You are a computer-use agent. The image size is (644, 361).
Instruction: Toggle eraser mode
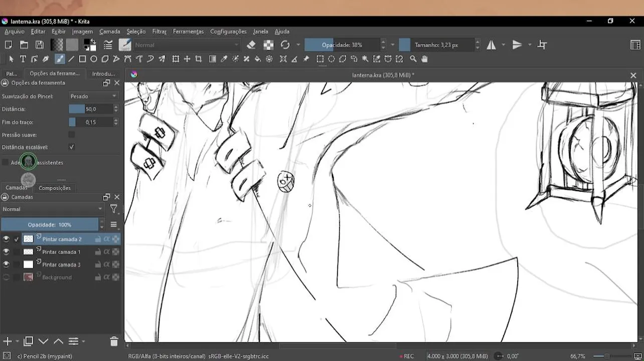tap(251, 45)
